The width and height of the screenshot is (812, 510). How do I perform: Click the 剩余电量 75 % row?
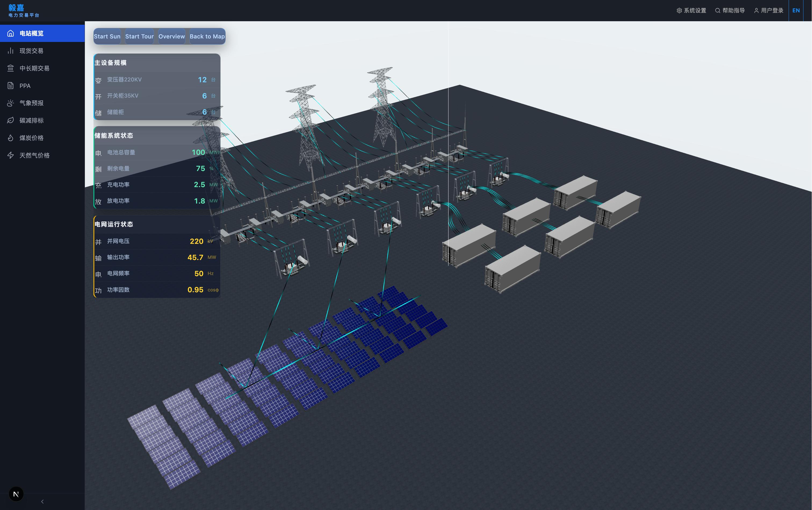[157, 169]
